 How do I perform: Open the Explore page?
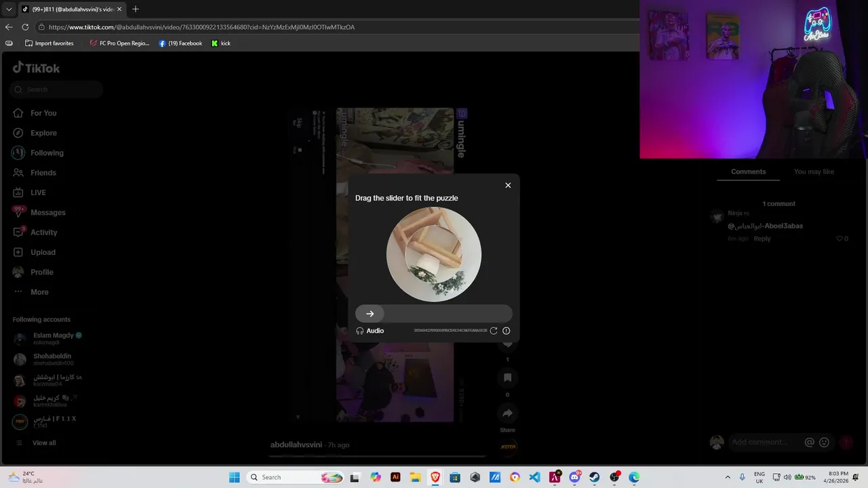[x=35, y=133]
